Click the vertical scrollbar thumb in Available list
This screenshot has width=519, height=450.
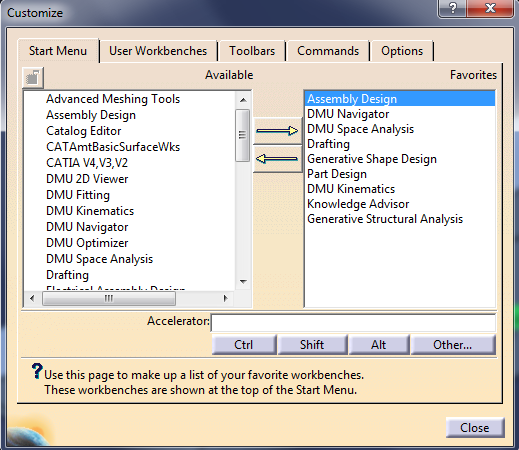coord(242,135)
